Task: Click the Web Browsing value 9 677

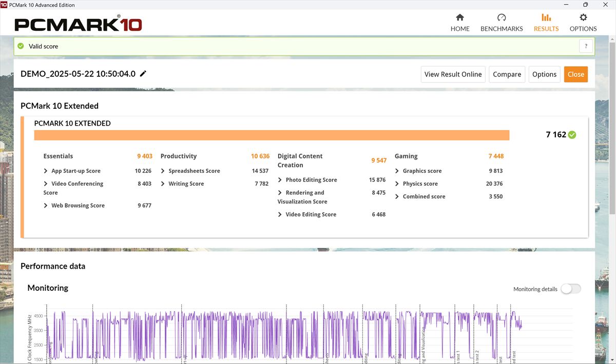Action: click(145, 206)
